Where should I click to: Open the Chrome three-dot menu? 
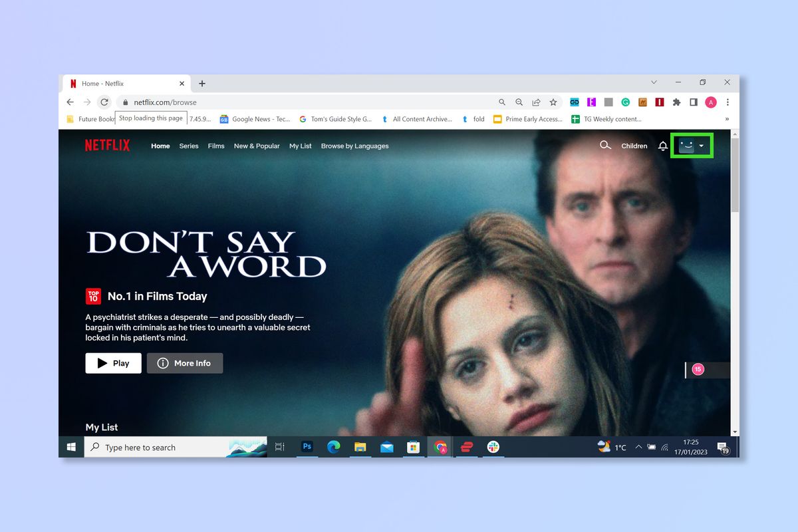(728, 102)
